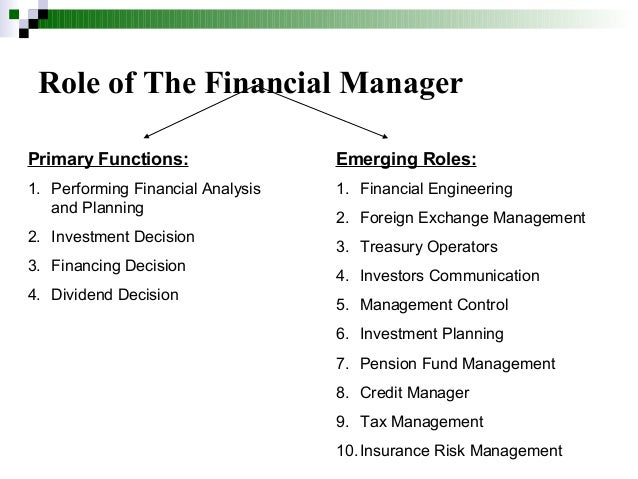Click the 'Financing Decision' list item
The height and width of the screenshot is (479, 638).
[118, 266]
